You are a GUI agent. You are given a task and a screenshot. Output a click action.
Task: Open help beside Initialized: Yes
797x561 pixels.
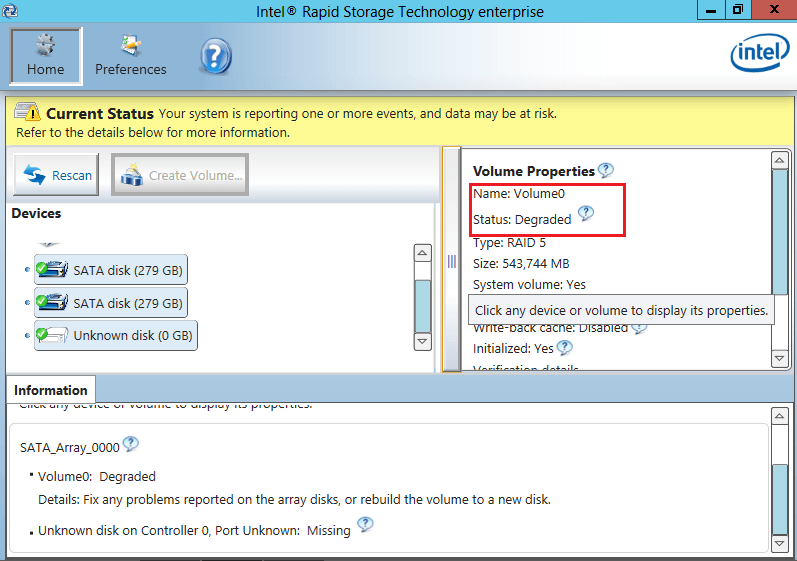[565, 348]
